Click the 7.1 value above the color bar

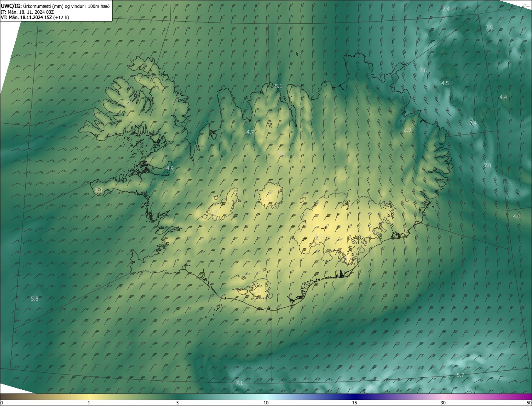click(x=239, y=383)
